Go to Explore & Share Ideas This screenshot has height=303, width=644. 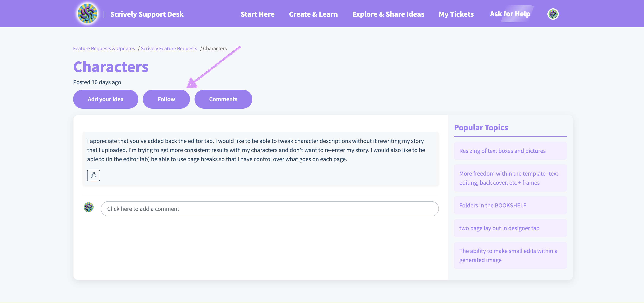388,14
